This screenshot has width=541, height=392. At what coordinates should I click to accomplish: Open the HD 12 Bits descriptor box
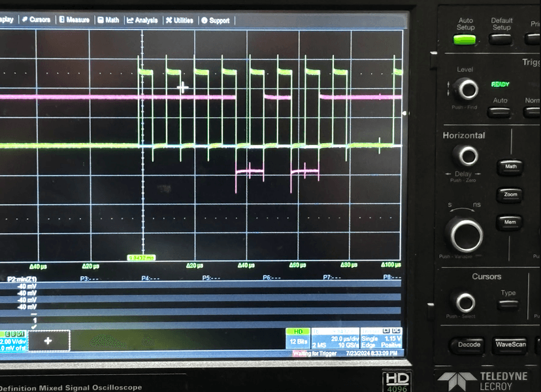coord(297,337)
